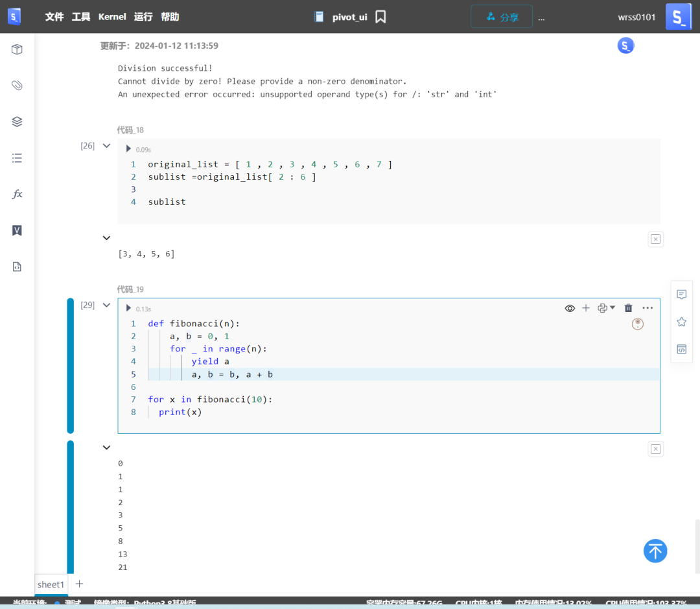The image size is (700, 609).
Task: Open the V variables panel in sidebar
Action: pyautogui.click(x=17, y=230)
